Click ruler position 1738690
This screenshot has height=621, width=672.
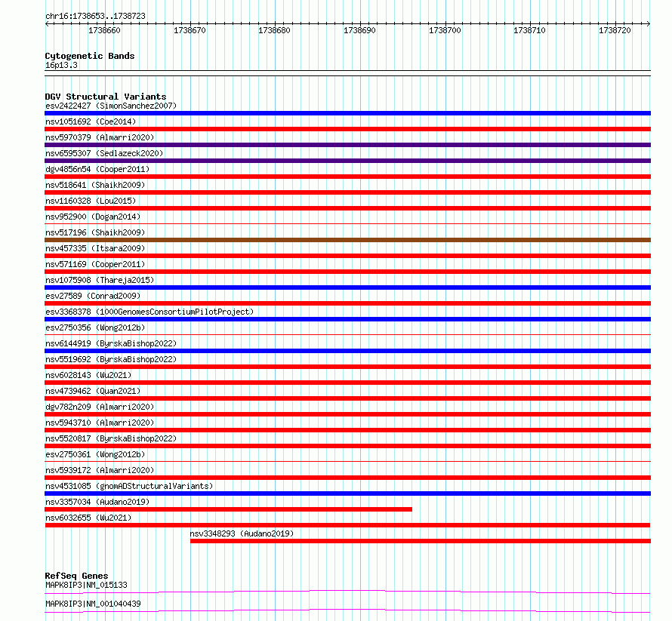coord(359,30)
